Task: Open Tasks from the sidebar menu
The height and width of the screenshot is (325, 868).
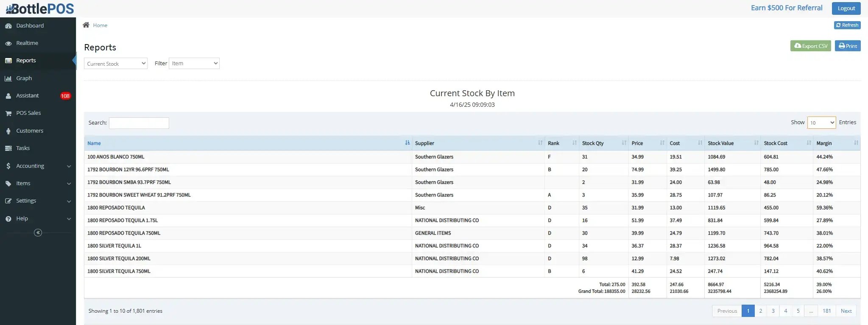Action: pos(23,148)
